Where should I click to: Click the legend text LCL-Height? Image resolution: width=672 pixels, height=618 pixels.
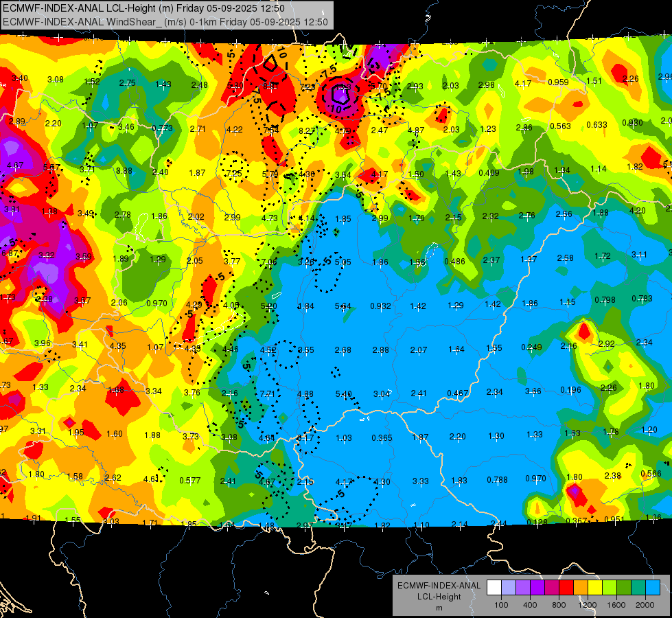point(439,597)
